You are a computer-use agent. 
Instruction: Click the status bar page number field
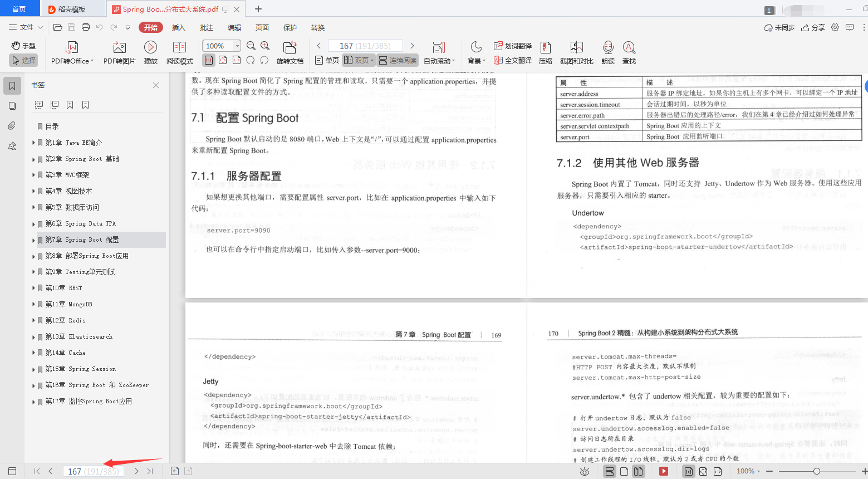[94, 471]
